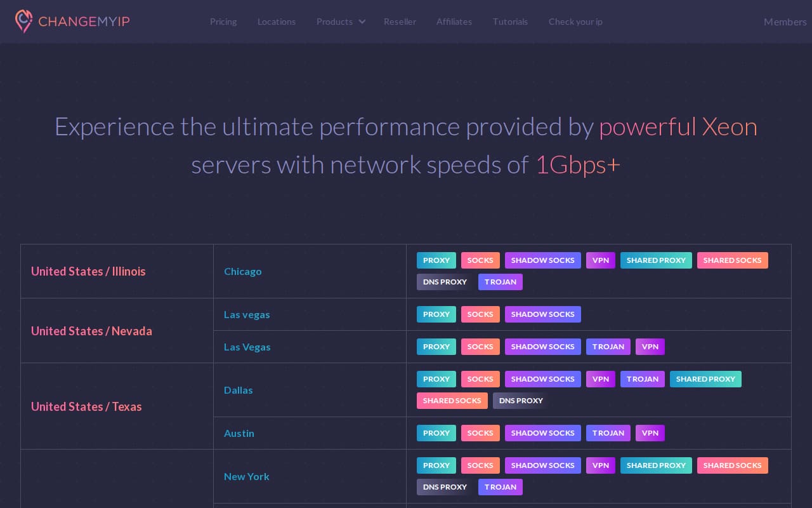Select the lowercase Las vegas row link
The height and width of the screenshot is (508, 812).
coord(247,314)
